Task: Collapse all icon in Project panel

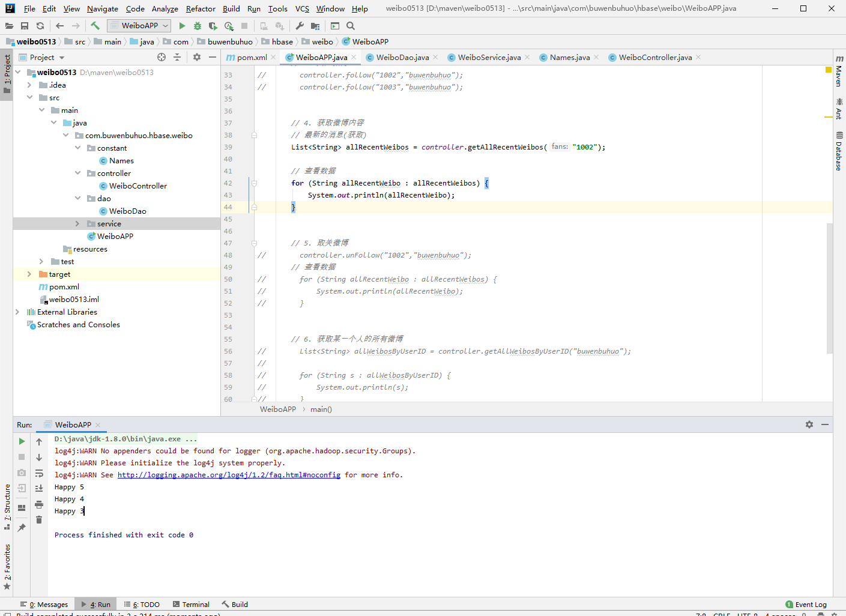Action: point(177,57)
